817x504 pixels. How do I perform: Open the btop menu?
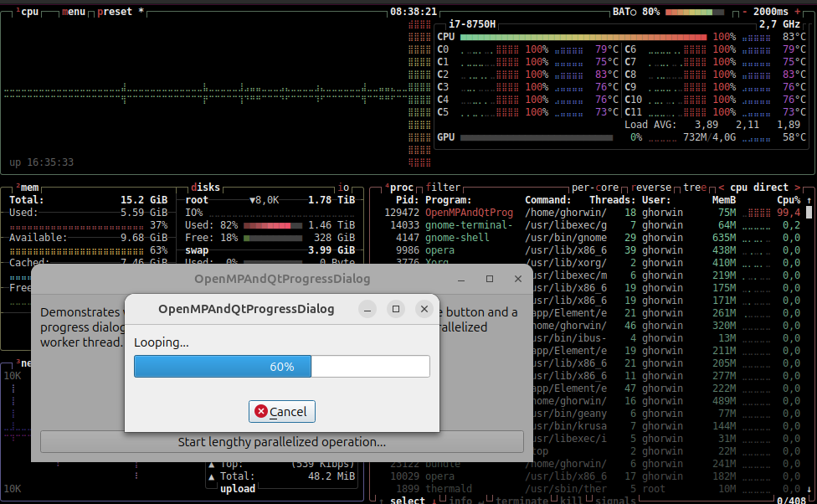(75, 12)
